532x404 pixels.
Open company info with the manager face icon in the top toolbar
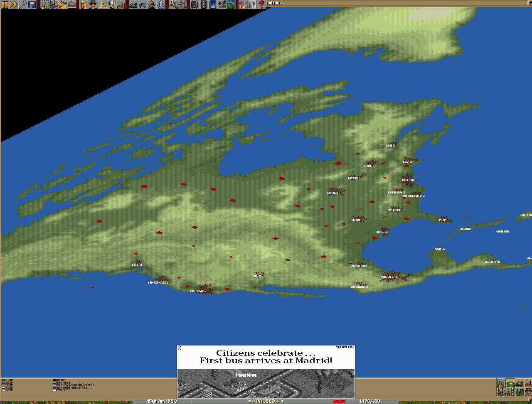(x=93, y=5)
